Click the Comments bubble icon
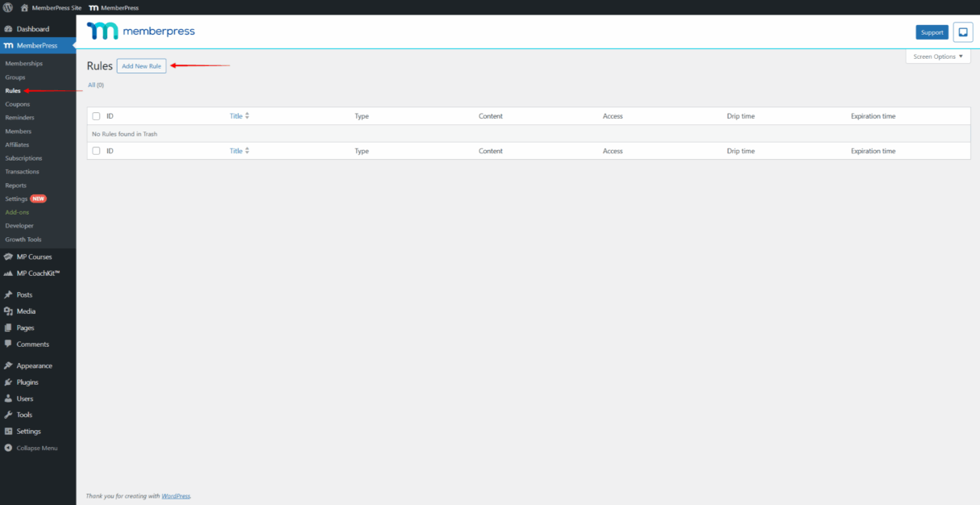The height and width of the screenshot is (505, 980). coord(8,344)
